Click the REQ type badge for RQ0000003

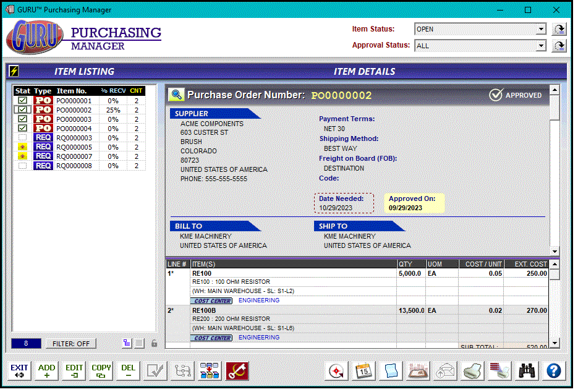point(43,138)
